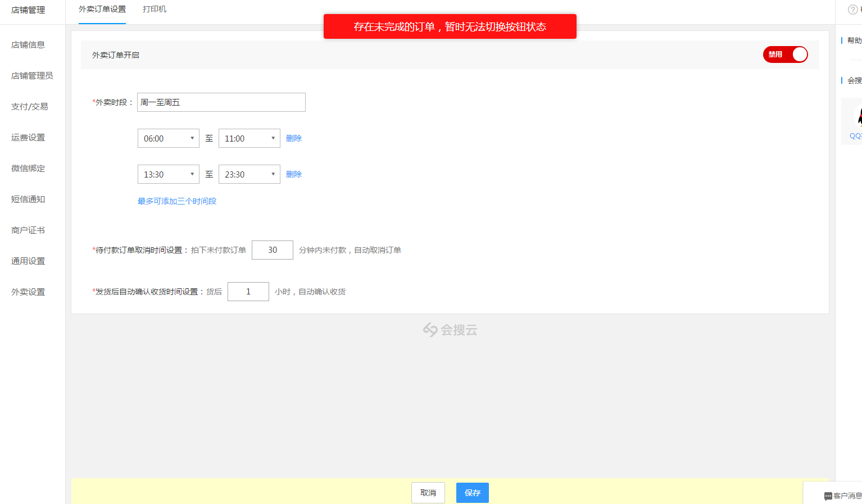Screen dimensions: 862x504
Task: Click the help question mark icon
Action: pos(852,10)
